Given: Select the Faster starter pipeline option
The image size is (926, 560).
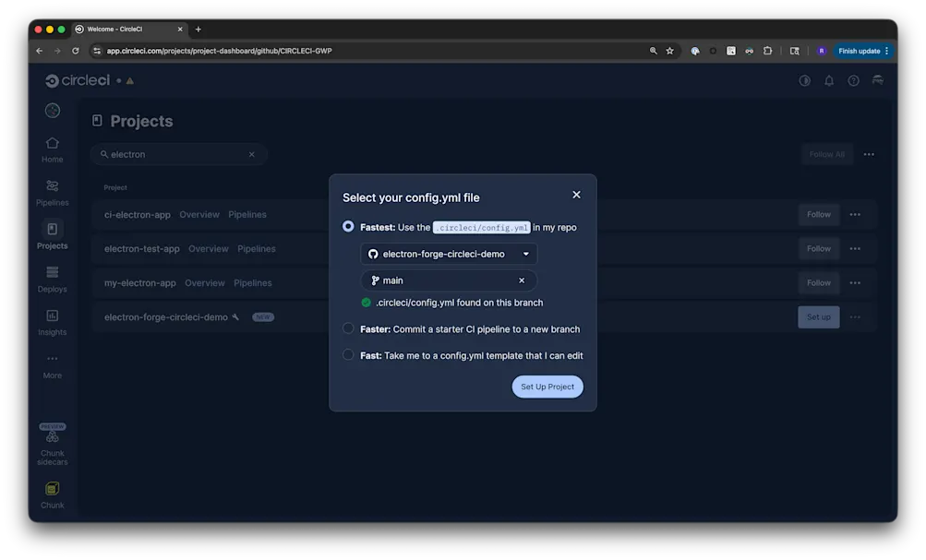Looking at the screenshot, I should tap(348, 328).
